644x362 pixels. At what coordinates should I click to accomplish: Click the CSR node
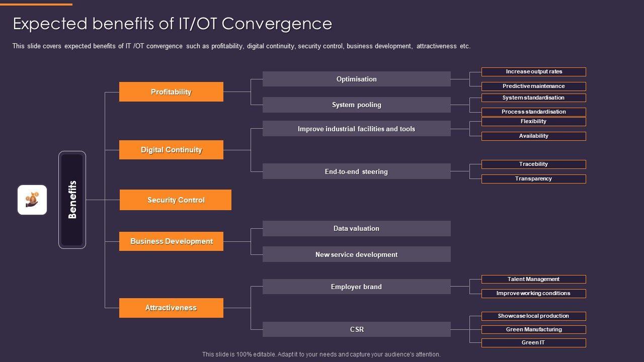coord(356,329)
